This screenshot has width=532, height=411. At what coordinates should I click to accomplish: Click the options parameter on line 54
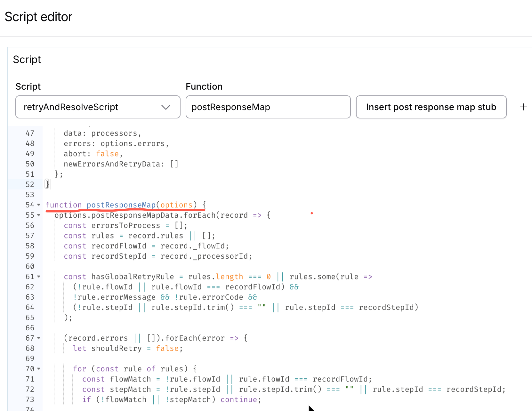177,205
